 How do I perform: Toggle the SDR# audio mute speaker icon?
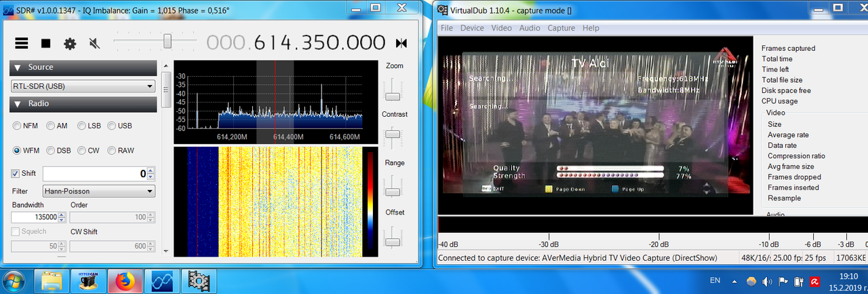pyautogui.click(x=94, y=43)
